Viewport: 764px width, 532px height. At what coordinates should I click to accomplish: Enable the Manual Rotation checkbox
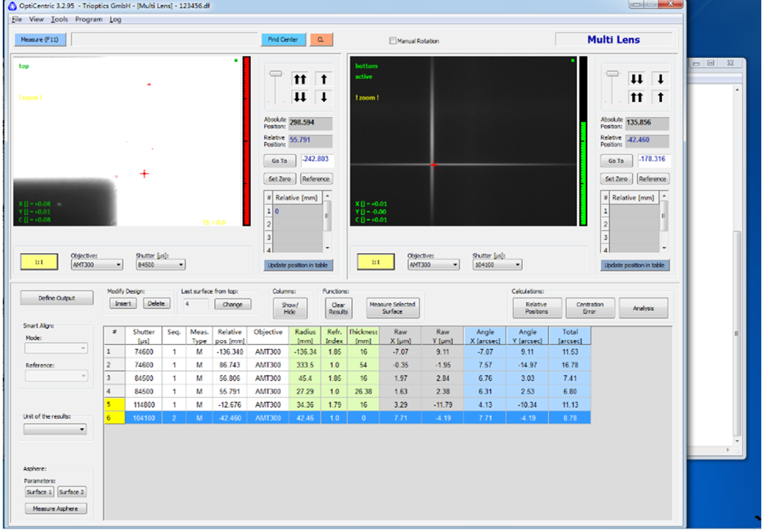393,41
